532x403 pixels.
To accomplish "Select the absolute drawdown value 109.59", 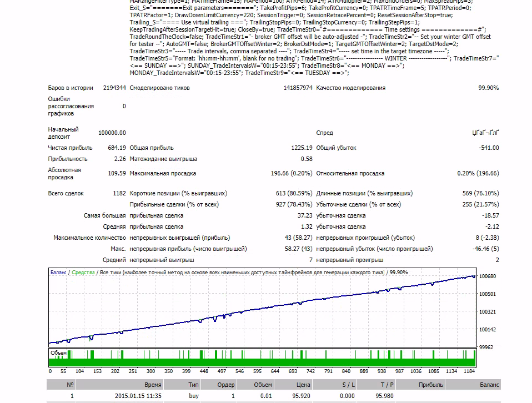I will [x=117, y=173].
